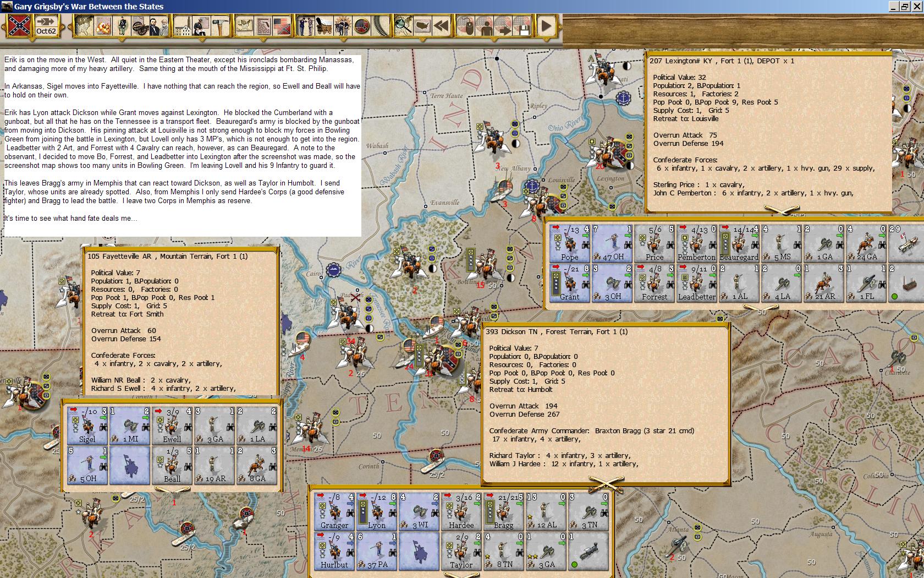Select the Lyon leader card
924x578 pixels.
coord(377,511)
